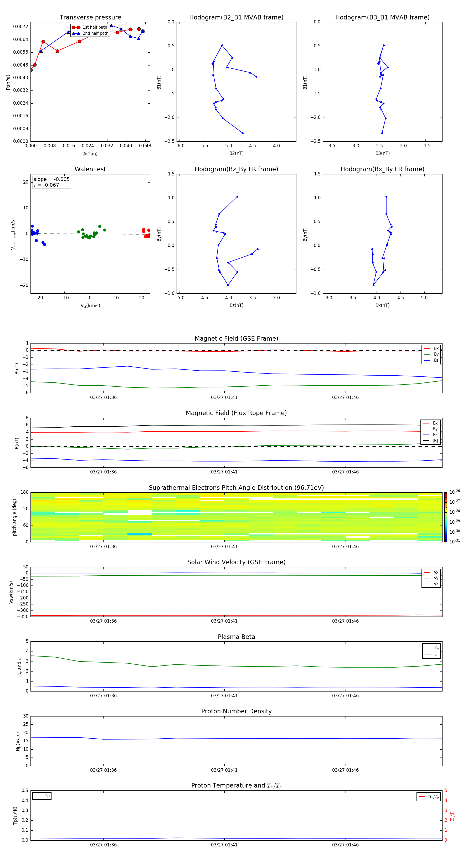473x868 pixels.
Task: Select the slope and r annotation box
Action: tap(52, 182)
